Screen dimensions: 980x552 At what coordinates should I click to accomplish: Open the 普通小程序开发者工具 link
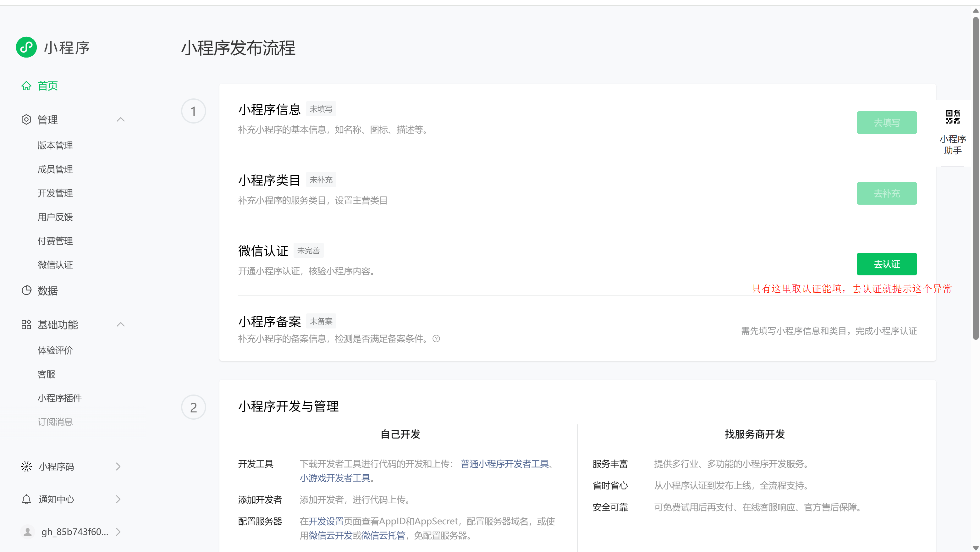coord(504,464)
